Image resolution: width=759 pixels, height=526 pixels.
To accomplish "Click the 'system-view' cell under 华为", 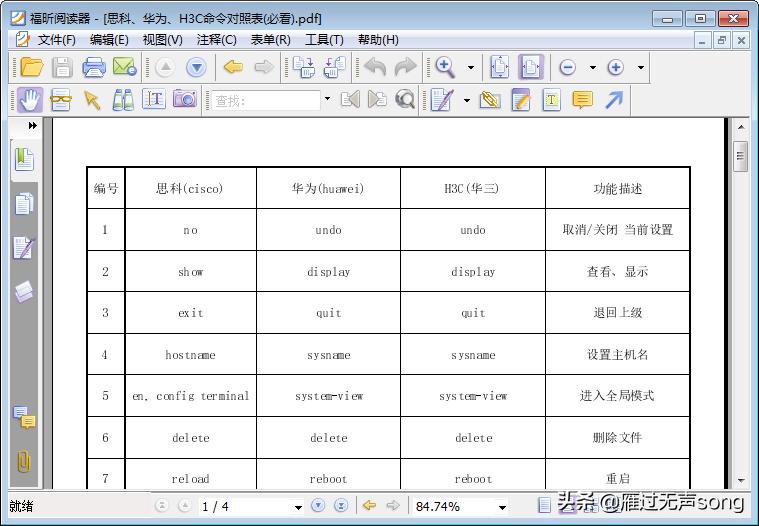I will tap(329, 396).
